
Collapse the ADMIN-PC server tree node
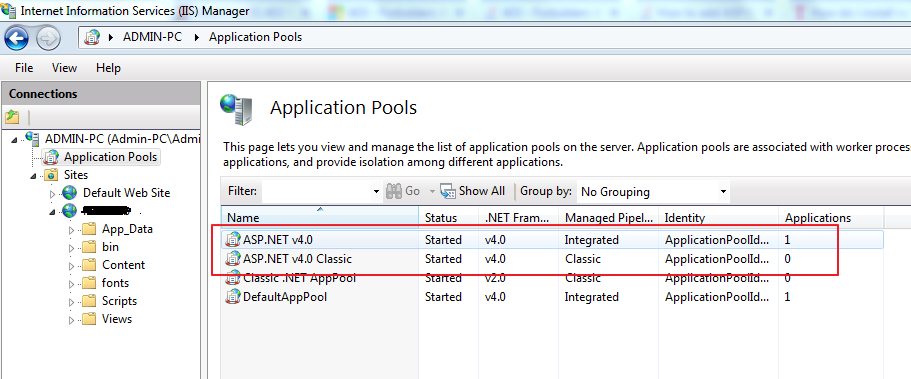14,139
